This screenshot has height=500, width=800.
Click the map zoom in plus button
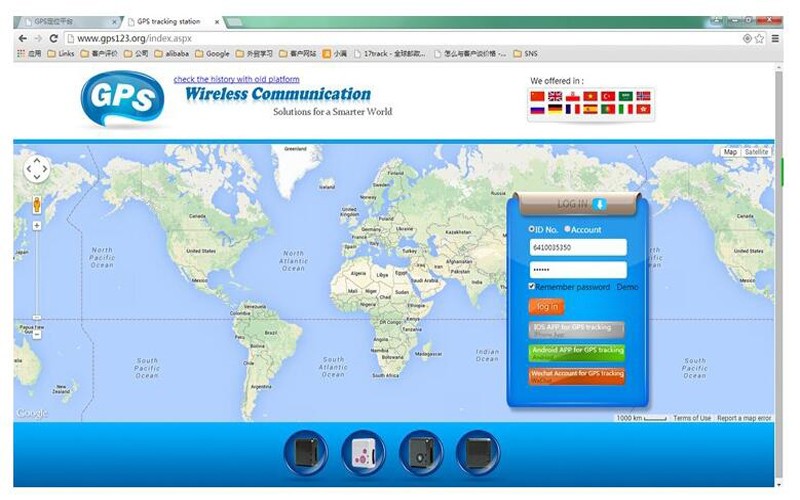click(x=37, y=226)
